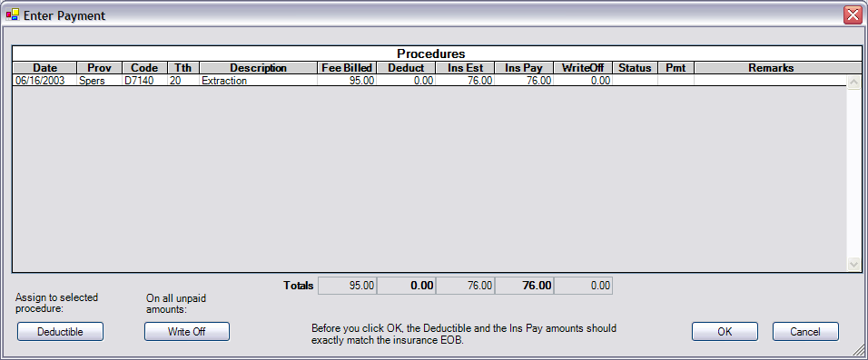The height and width of the screenshot is (360, 868).
Task: Click the Status column header
Action: click(635, 68)
